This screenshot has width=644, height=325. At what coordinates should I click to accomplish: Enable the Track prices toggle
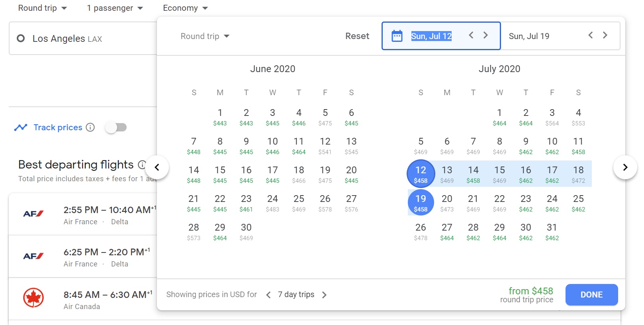pyautogui.click(x=116, y=127)
